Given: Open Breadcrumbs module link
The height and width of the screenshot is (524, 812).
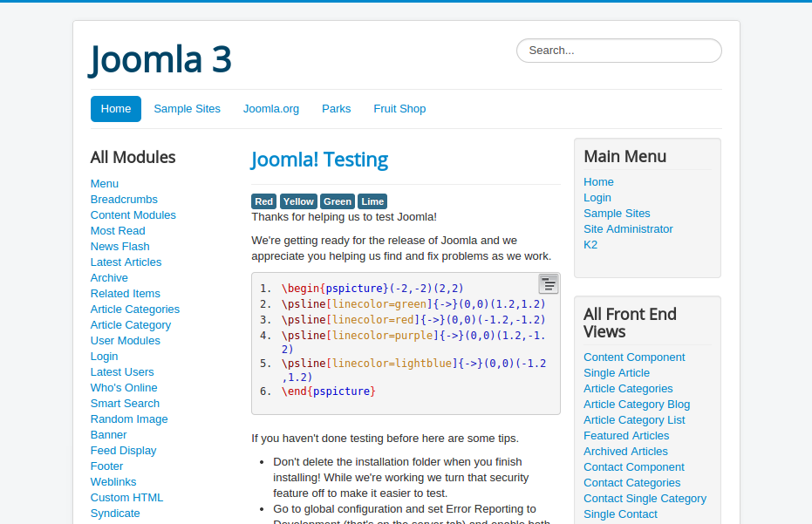Looking at the screenshot, I should coord(124,200).
